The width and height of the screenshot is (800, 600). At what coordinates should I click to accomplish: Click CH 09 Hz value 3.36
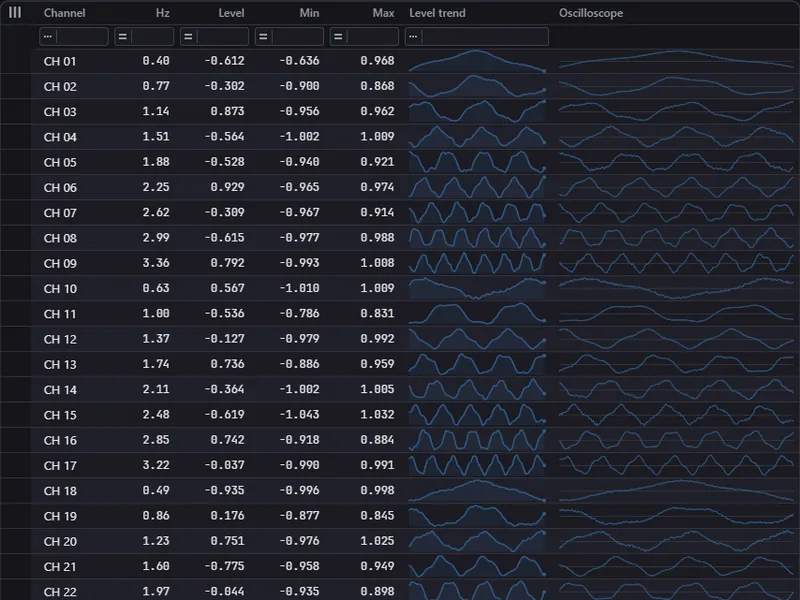pos(156,263)
